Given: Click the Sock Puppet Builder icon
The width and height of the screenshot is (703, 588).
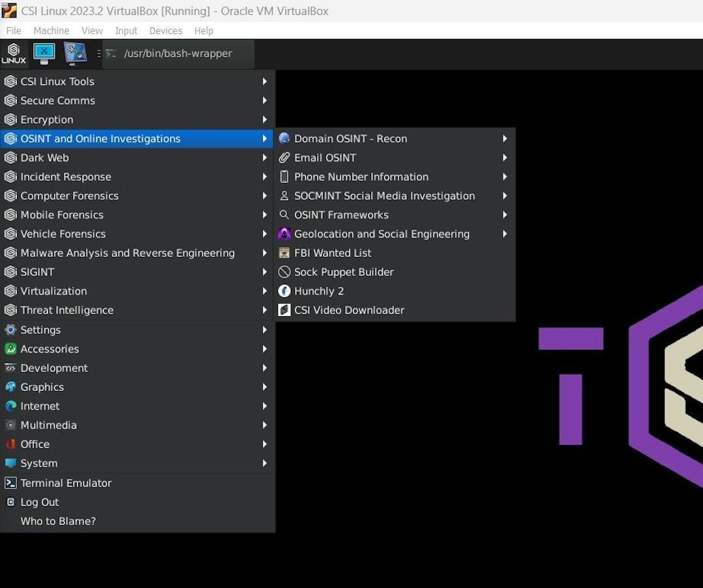Looking at the screenshot, I should 284,272.
